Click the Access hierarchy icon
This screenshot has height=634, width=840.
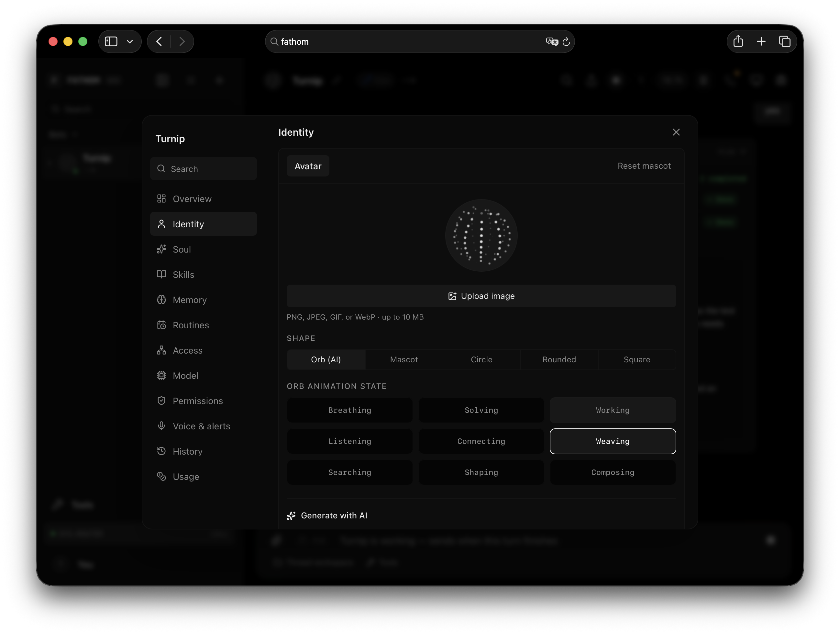click(161, 350)
